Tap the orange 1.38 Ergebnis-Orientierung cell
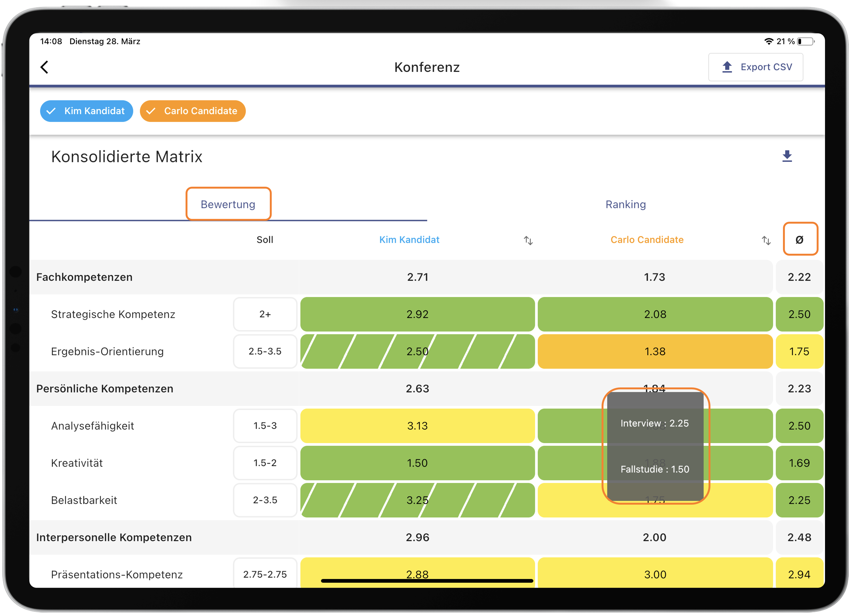 pyautogui.click(x=655, y=351)
